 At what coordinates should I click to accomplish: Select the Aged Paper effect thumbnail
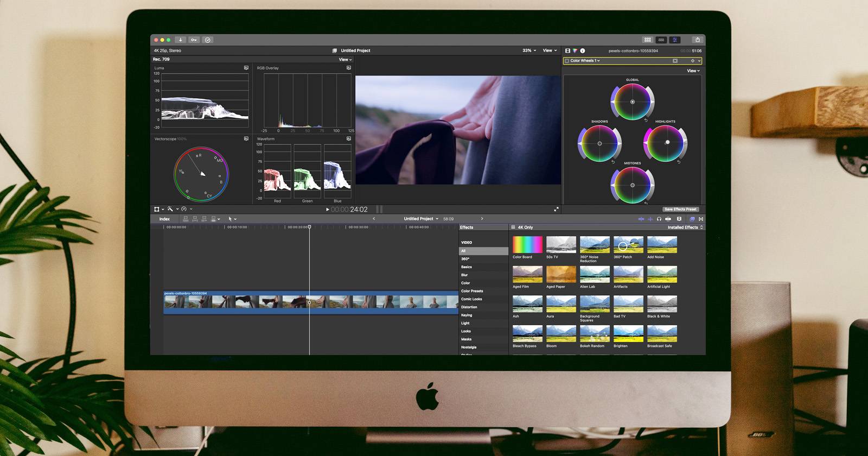561,274
